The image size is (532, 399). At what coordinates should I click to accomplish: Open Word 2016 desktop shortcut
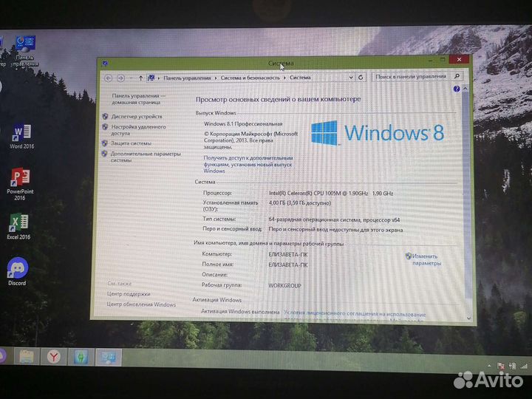click(21, 137)
